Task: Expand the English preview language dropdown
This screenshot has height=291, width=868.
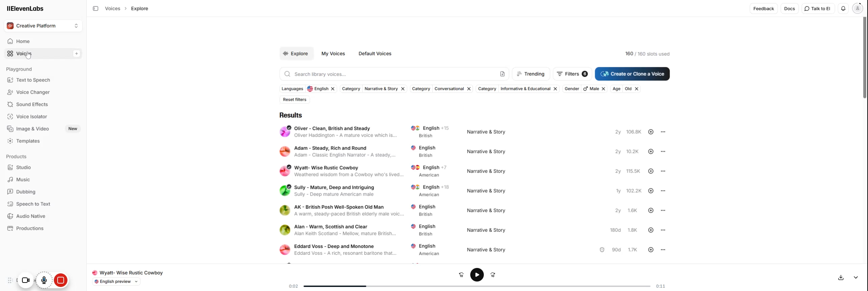Action: click(x=116, y=282)
